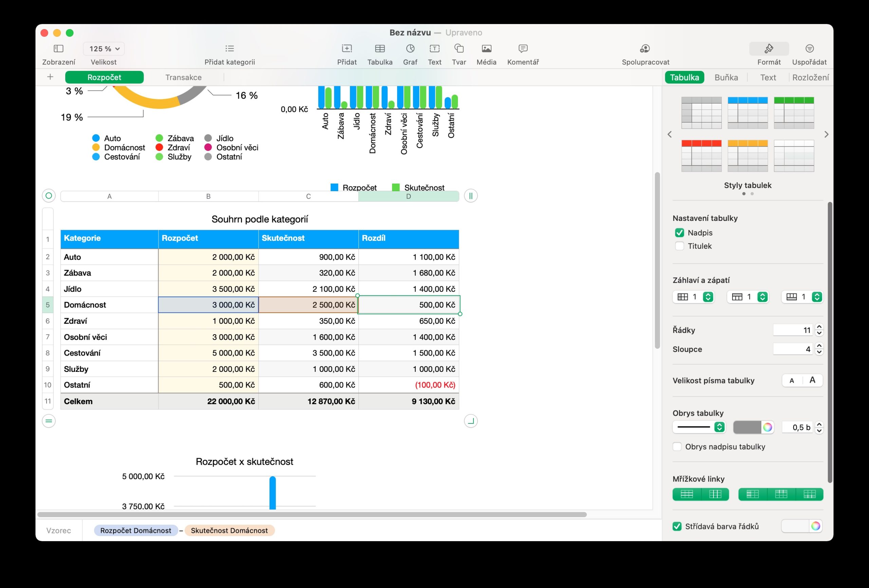Open the Uspořádat inspector icon

(x=809, y=49)
